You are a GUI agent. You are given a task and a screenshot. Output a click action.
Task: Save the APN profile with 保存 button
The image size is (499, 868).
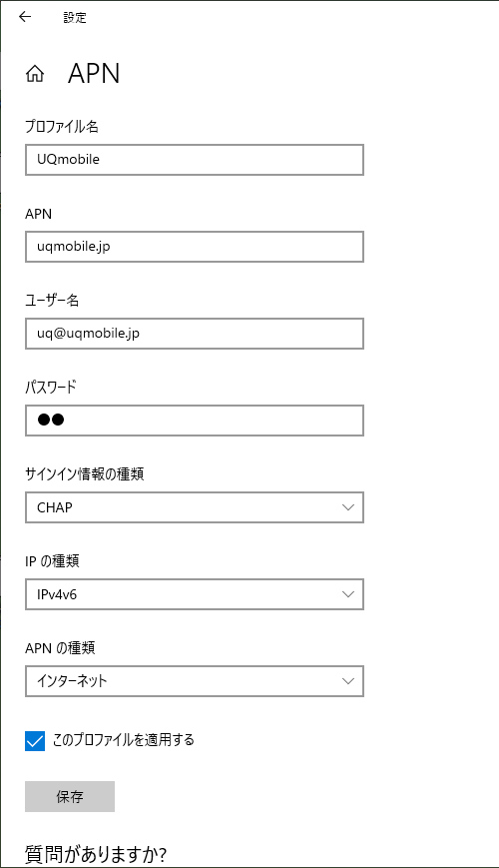(x=70, y=797)
